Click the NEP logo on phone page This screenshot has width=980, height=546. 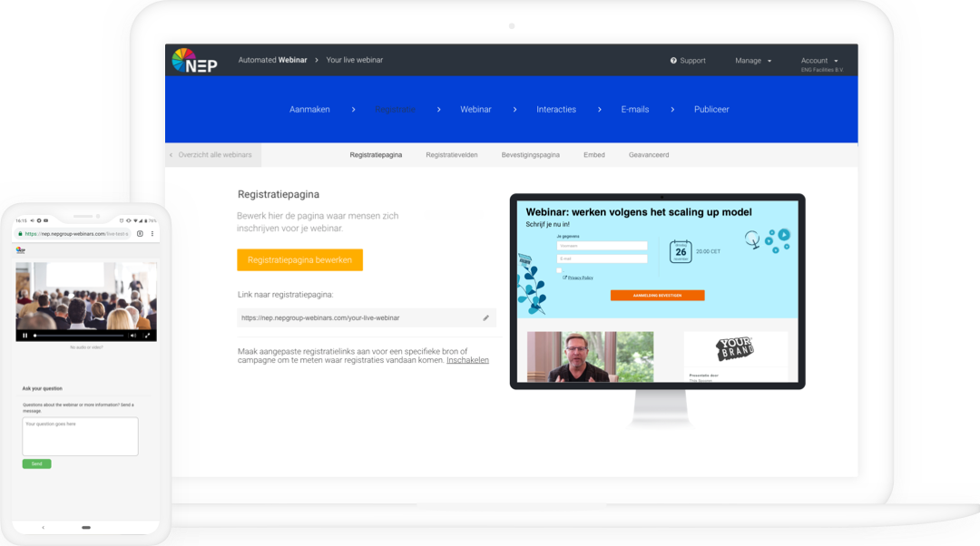coord(21,250)
